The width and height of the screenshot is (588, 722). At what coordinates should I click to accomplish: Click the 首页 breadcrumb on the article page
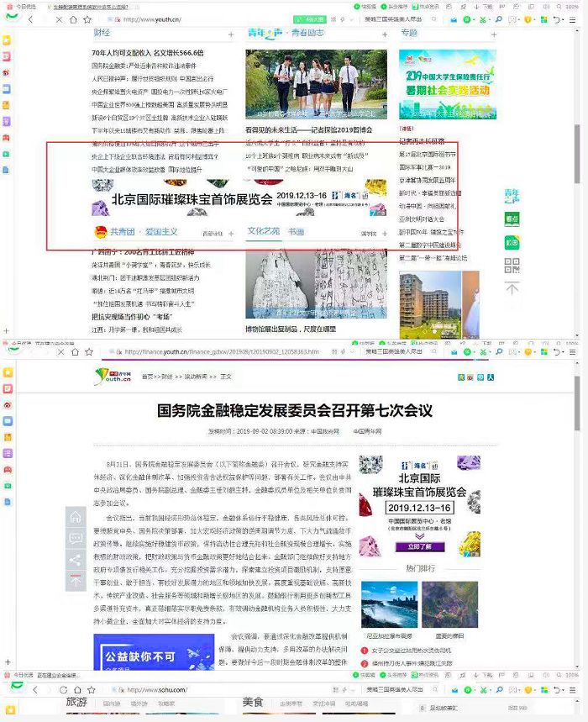click(x=147, y=377)
